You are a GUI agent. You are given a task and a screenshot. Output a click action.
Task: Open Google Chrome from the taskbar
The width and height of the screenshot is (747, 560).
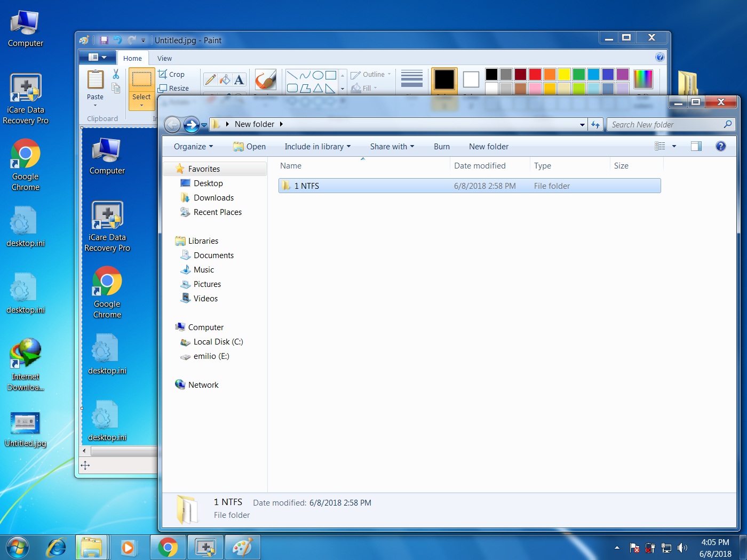(168, 547)
